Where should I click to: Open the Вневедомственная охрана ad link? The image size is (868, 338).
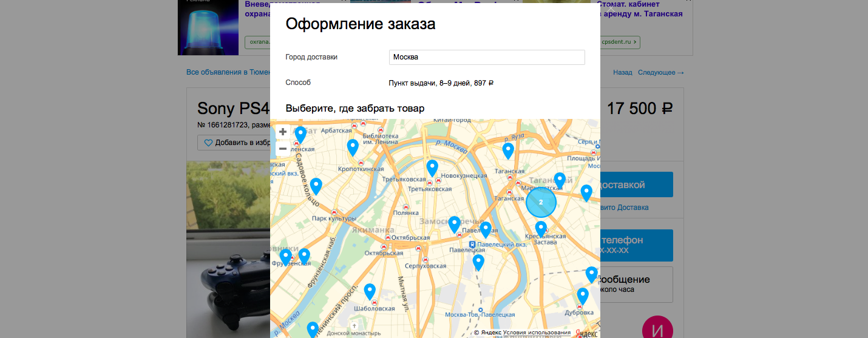click(257, 9)
